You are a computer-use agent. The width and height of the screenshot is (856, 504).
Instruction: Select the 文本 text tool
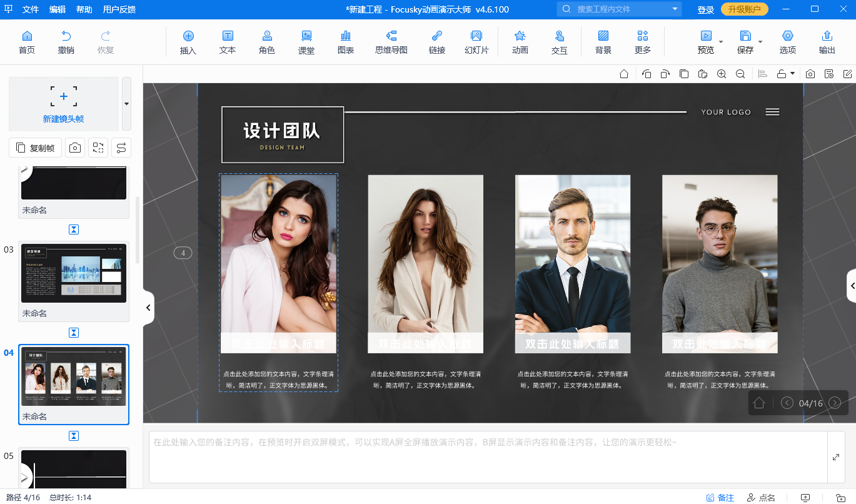click(x=228, y=42)
